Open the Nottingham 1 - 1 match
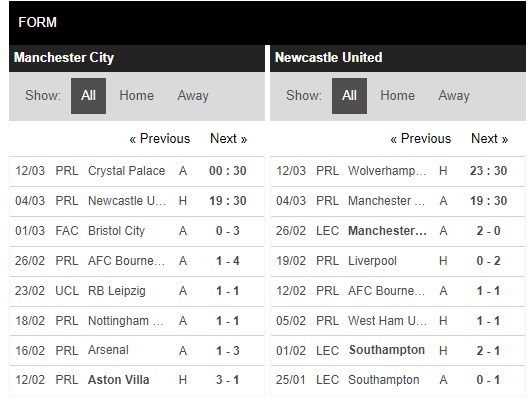 [137, 321]
